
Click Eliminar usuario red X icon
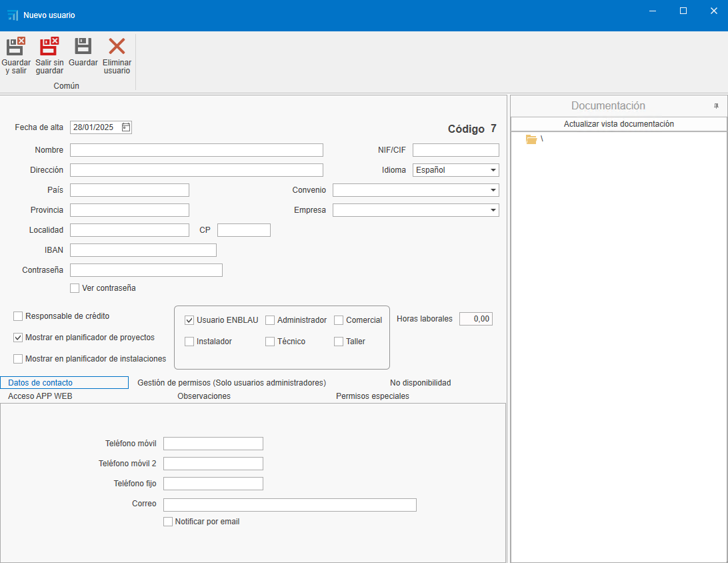pos(117,47)
